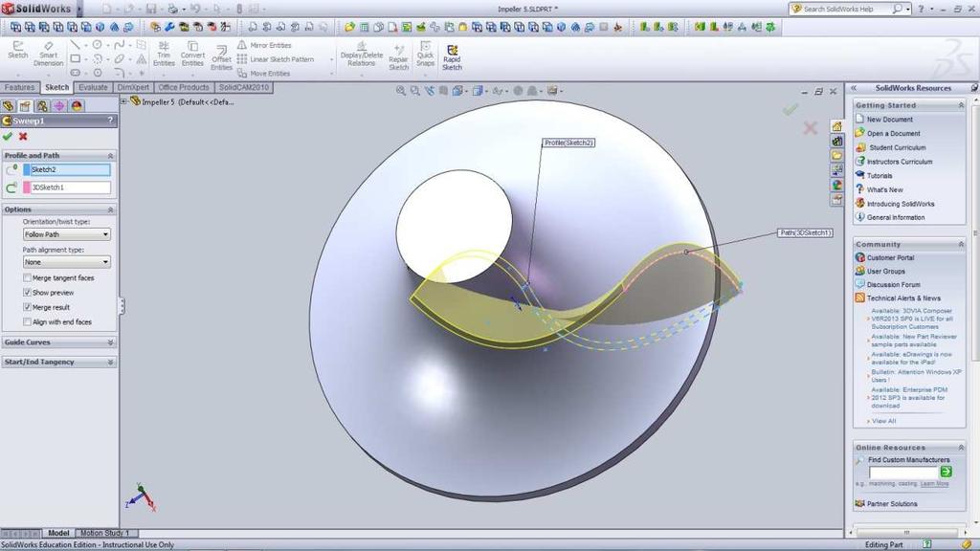Cancel the sweep with red X in panel
Image resolution: width=980 pixels, height=551 pixels.
23,136
